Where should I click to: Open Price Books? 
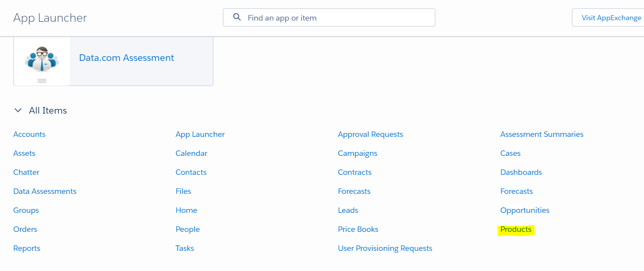point(358,229)
